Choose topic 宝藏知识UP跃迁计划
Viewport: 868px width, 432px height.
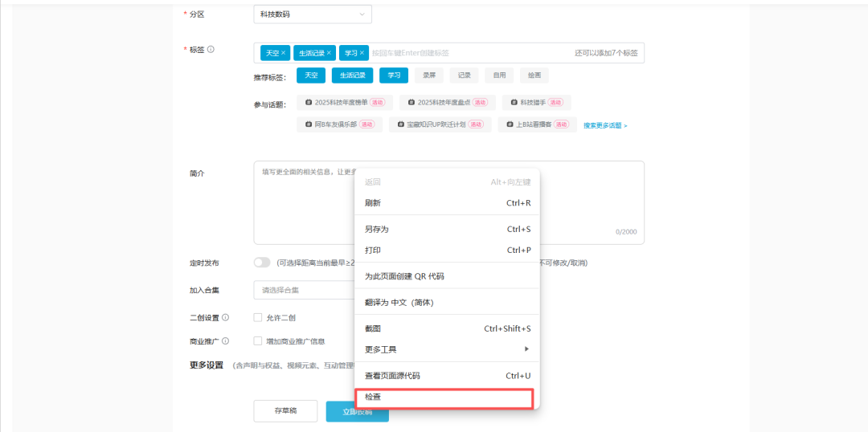440,124
